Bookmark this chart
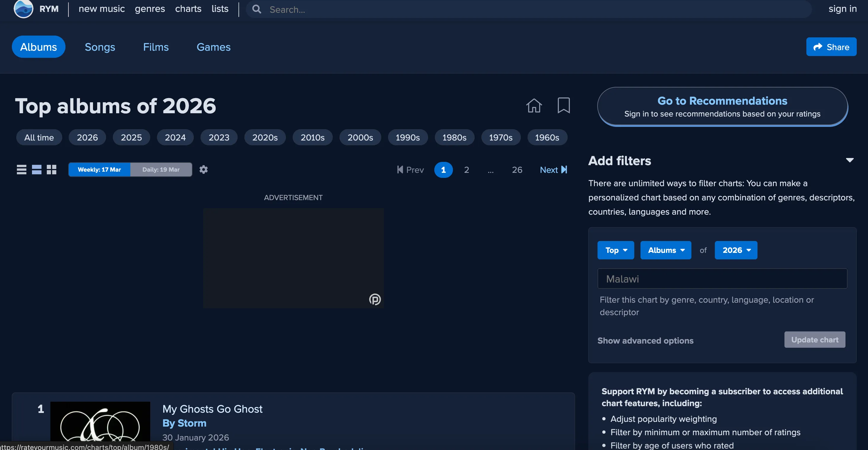Viewport: 868px width, 450px height. point(564,106)
